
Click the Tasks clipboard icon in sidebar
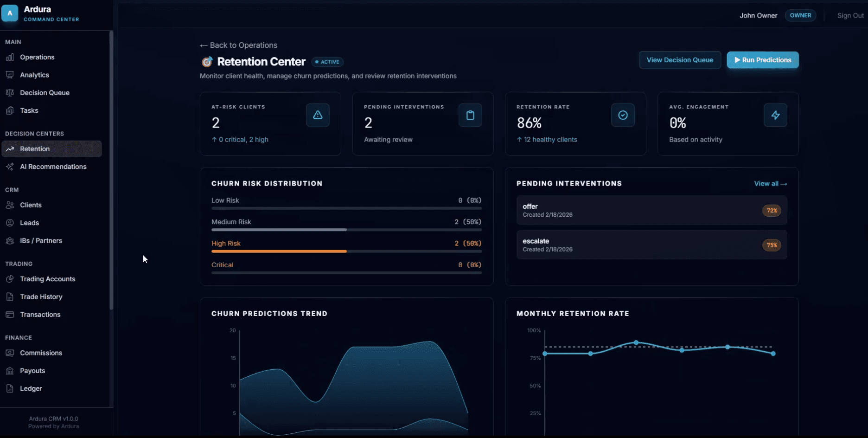tap(10, 110)
